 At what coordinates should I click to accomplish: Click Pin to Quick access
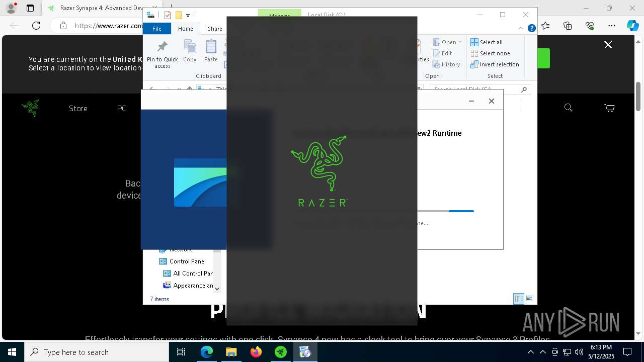click(x=162, y=54)
